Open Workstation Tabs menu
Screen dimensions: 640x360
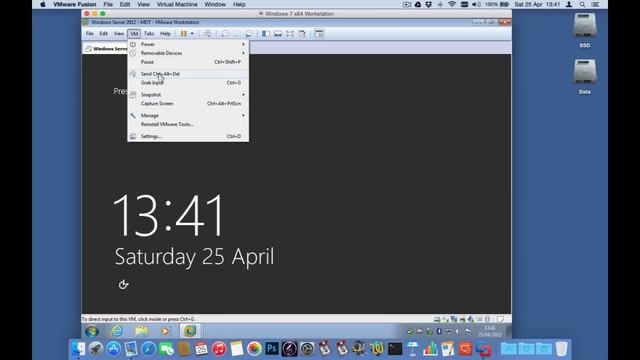pyautogui.click(x=149, y=33)
